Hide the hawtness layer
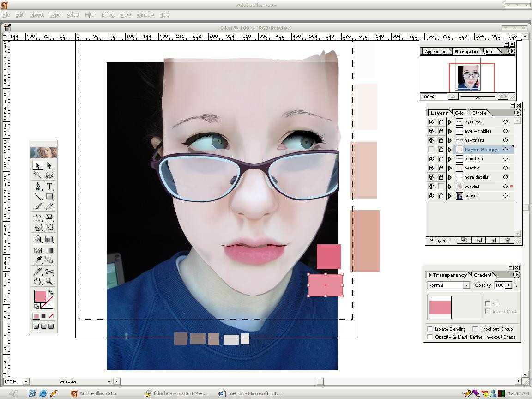 coord(431,140)
